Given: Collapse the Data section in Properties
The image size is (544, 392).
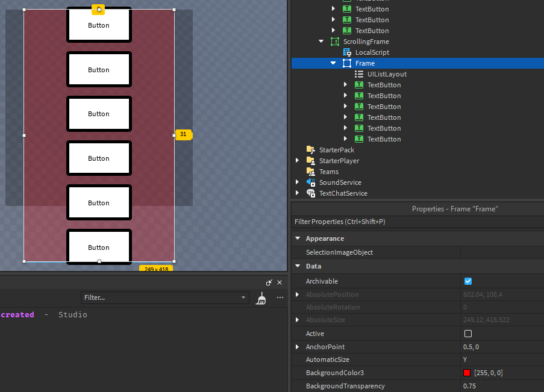Looking at the screenshot, I should click(297, 265).
